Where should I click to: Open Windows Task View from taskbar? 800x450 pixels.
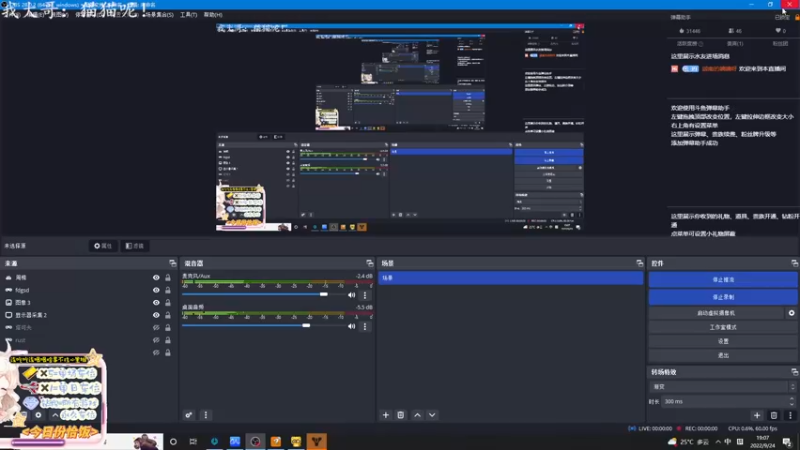point(193,441)
